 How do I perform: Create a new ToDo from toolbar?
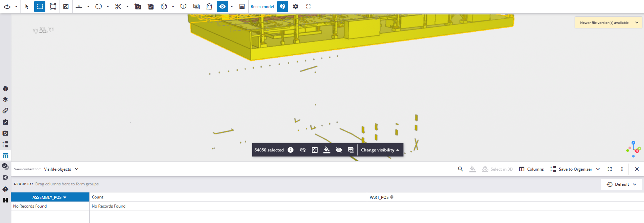point(151,6)
